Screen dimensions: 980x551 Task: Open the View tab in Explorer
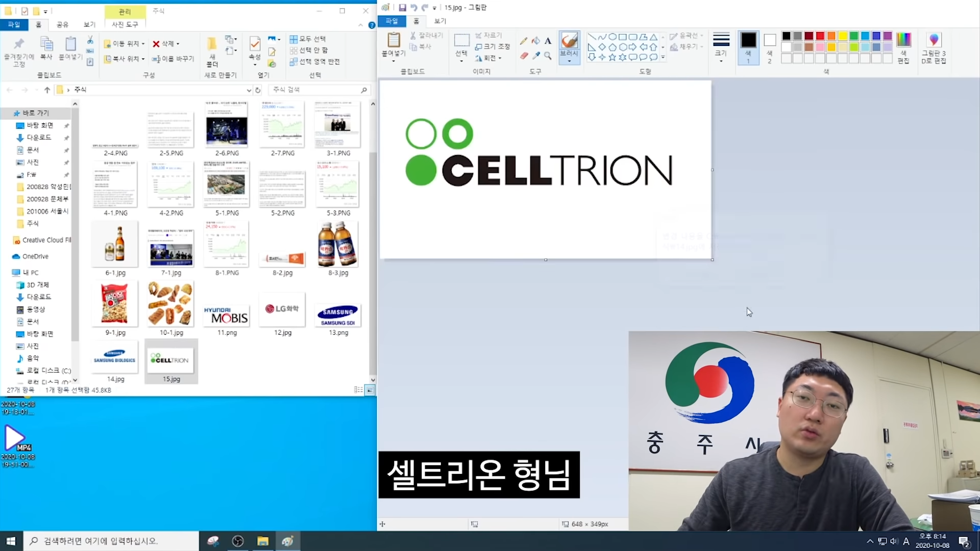pos(89,24)
